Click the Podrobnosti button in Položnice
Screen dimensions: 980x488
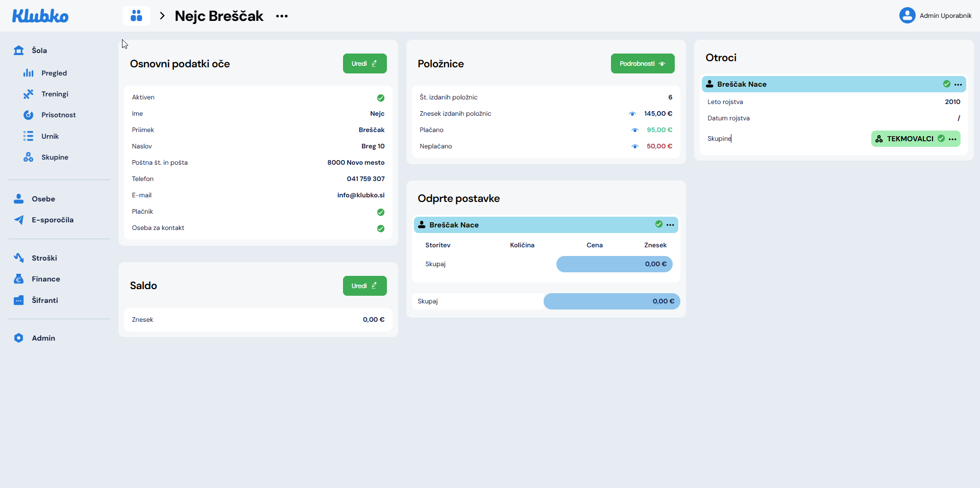point(642,64)
